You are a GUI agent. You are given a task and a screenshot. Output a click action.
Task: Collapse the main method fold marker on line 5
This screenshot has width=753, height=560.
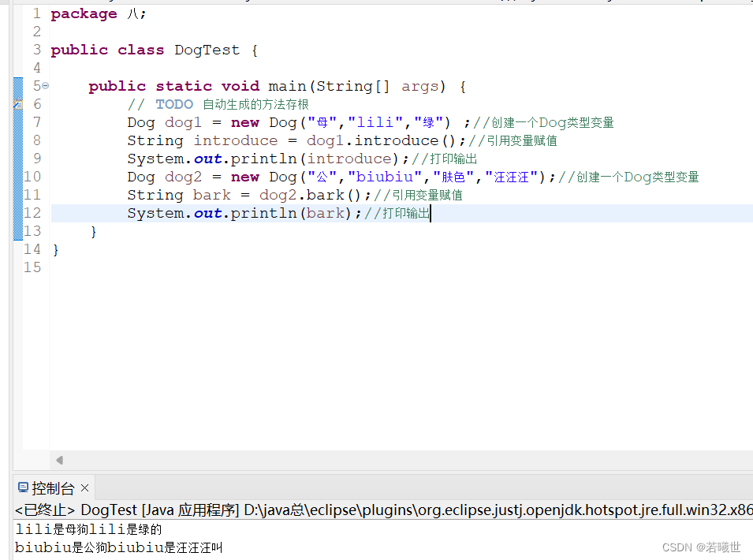[44, 85]
